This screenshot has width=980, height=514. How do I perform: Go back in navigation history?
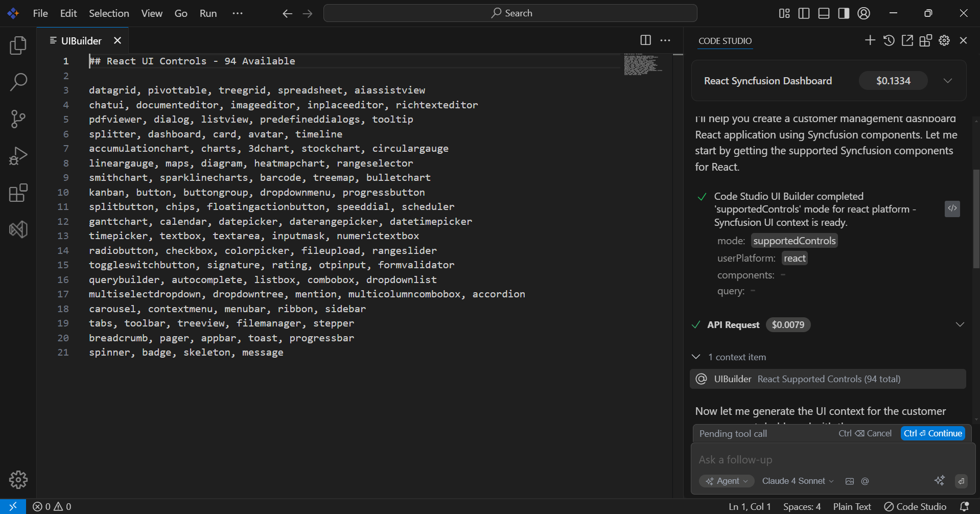[287, 13]
